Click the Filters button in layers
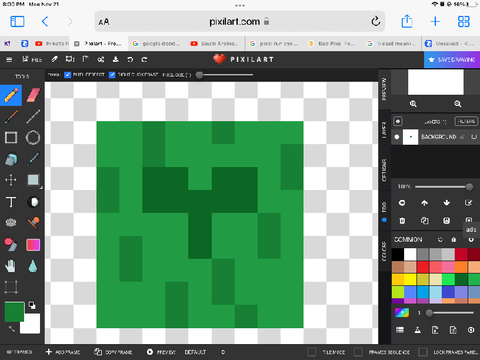Viewport: 480px width, 360px height. tap(466, 121)
